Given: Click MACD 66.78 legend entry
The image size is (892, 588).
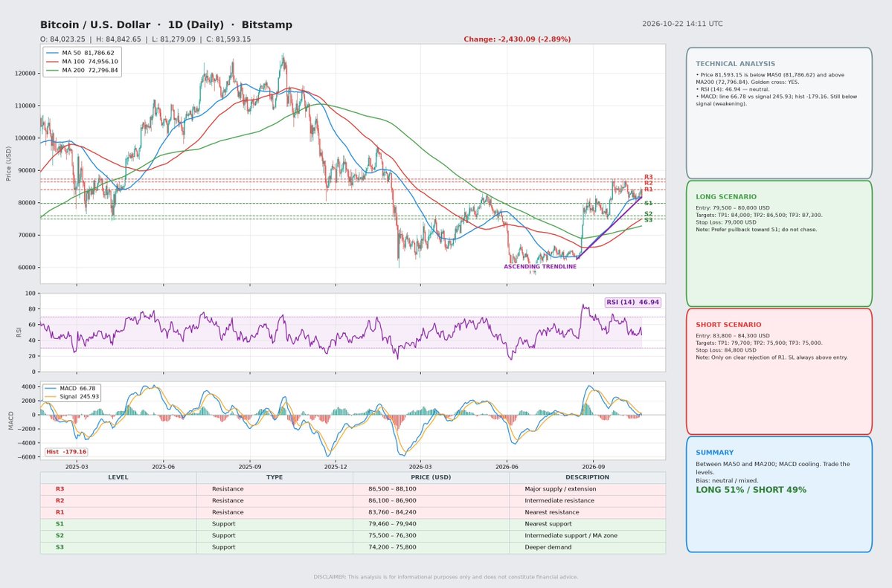Looking at the screenshot, I should 71,388.
